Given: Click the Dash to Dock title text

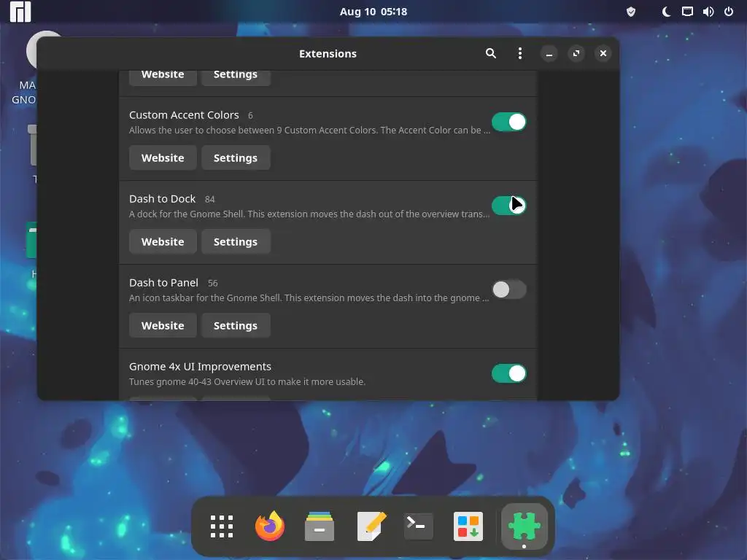Looking at the screenshot, I should [162, 198].
